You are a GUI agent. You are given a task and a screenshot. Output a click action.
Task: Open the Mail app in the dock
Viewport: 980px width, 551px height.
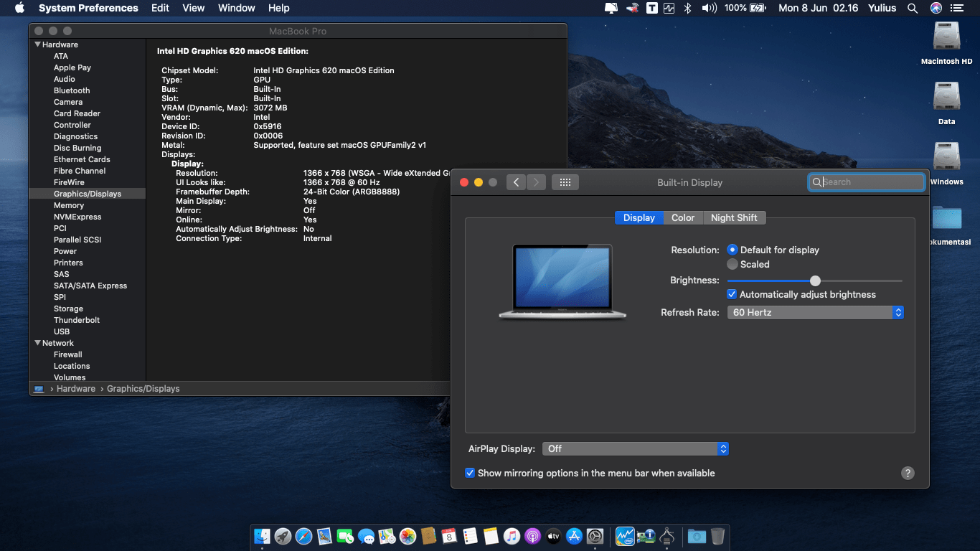click(324, 536)
